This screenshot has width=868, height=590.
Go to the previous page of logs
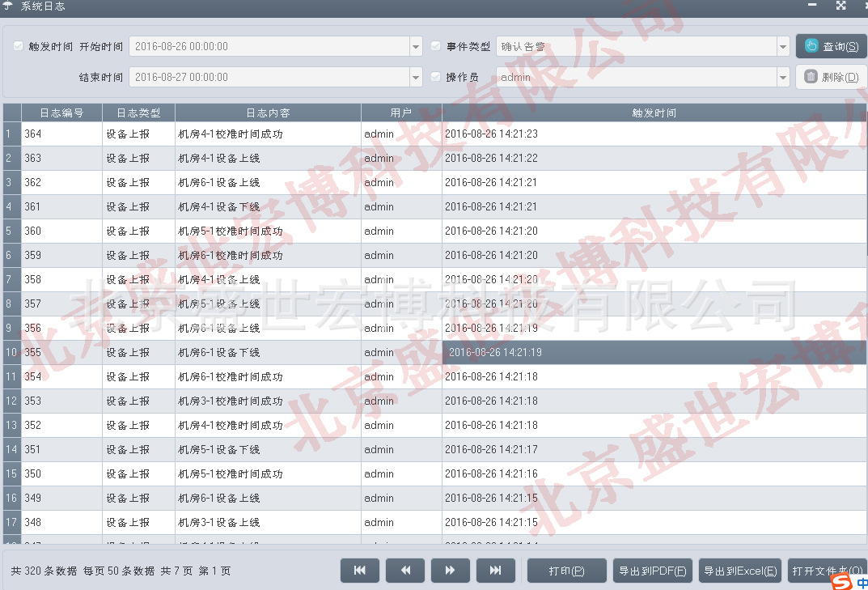click(405, 570)
